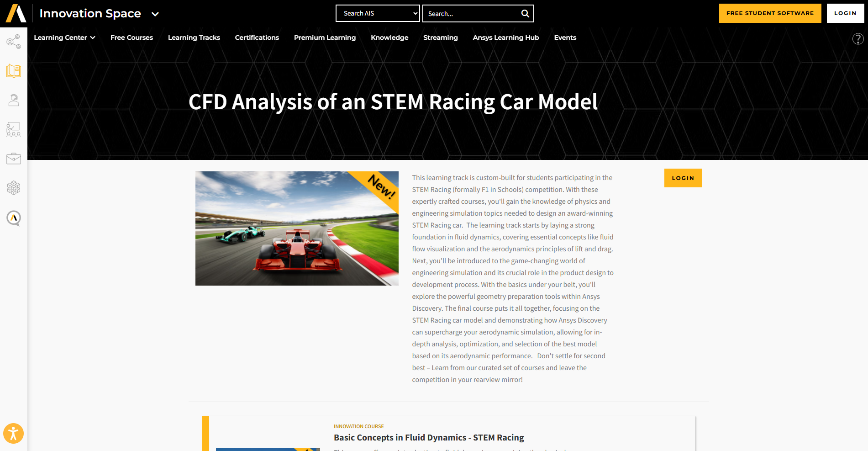Click the racing car course thumbnail

(x=297, y=228)
